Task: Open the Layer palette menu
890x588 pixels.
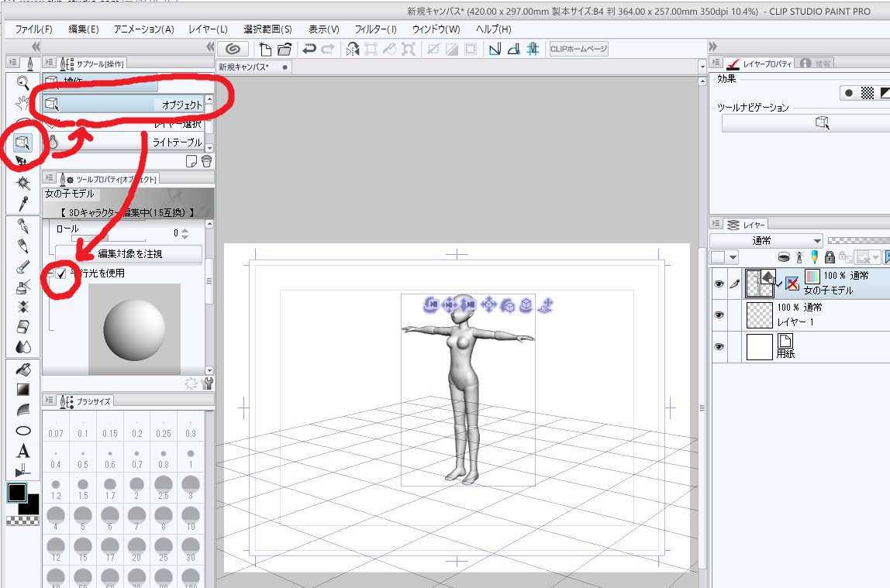Action: [716, 224]
